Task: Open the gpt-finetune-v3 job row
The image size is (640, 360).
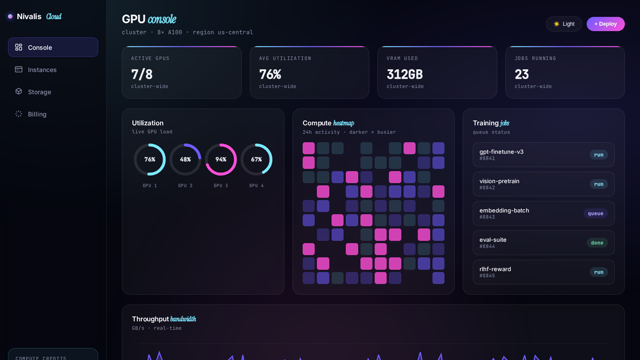Action: point(543,155)
